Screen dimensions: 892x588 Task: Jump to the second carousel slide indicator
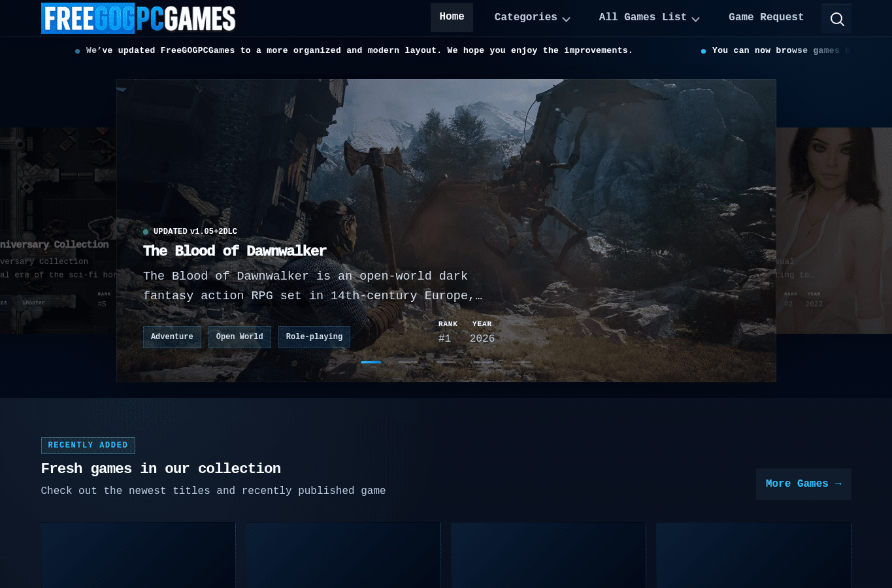click(408, 362)
